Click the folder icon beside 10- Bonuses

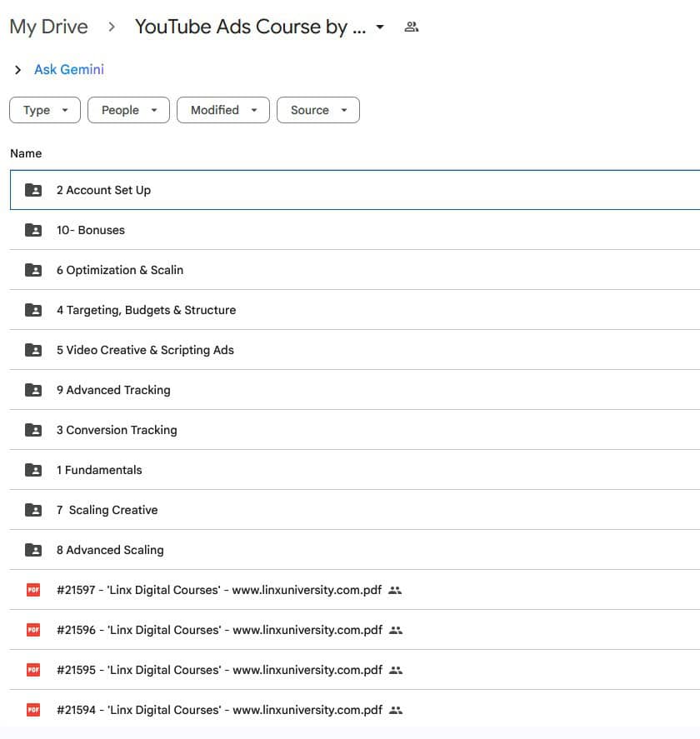coord(32,229)
